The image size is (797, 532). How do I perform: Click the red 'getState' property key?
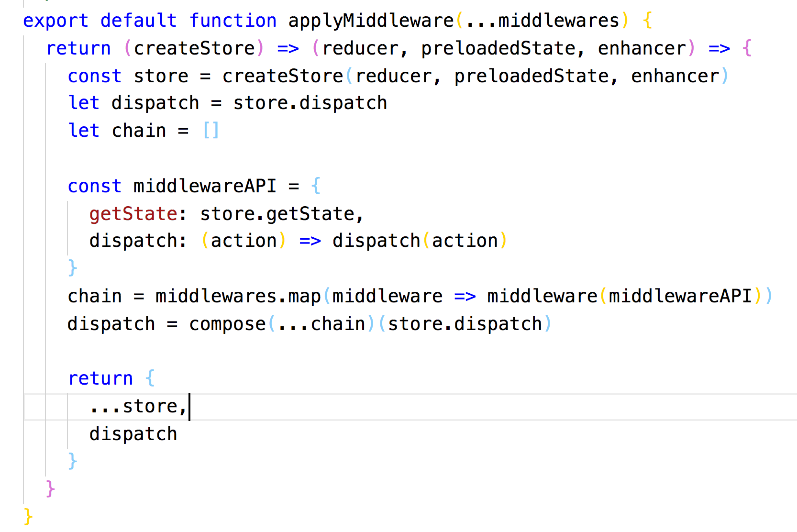coord(133,214)
